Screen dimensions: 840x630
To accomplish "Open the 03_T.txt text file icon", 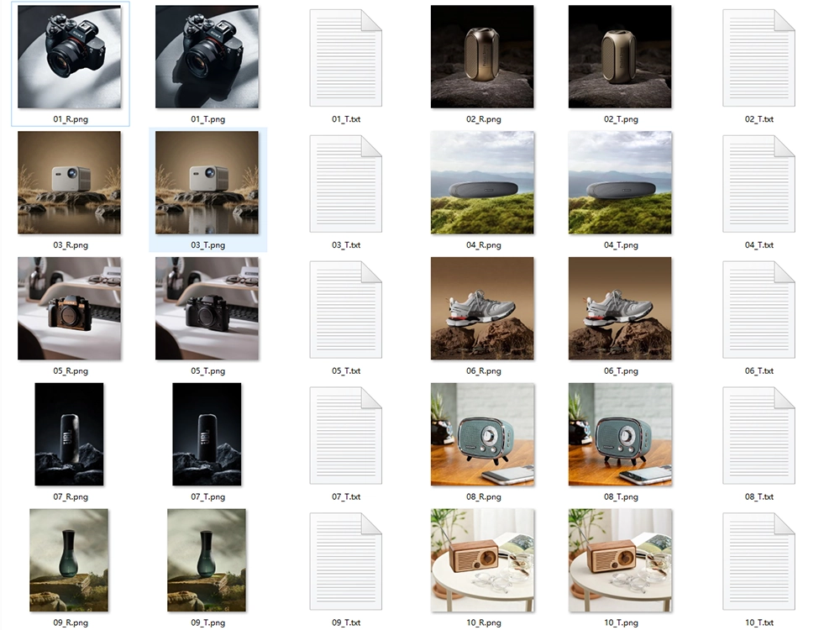I will [345, 183].
